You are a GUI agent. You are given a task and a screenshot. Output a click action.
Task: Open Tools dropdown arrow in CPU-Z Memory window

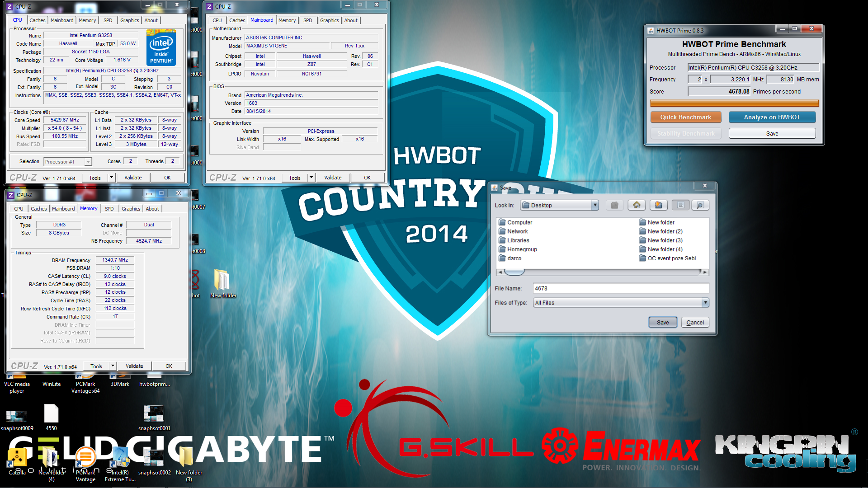point(113,366)
